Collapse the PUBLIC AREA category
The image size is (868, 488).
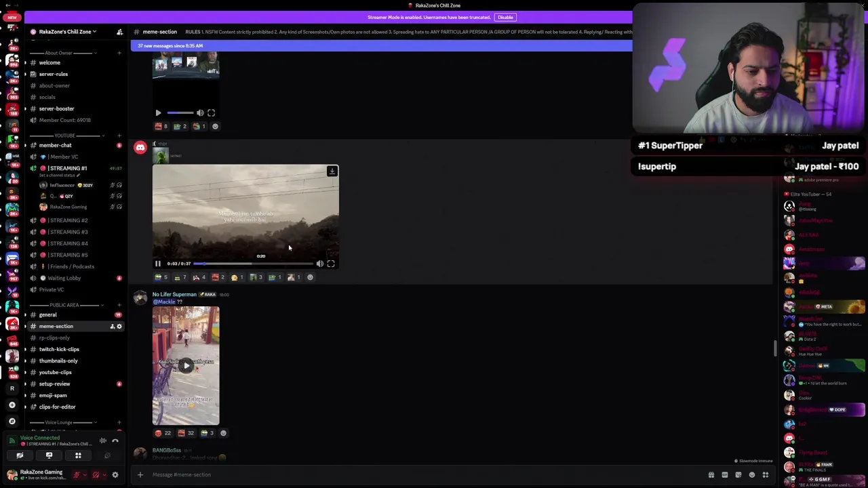coord(64,305)
